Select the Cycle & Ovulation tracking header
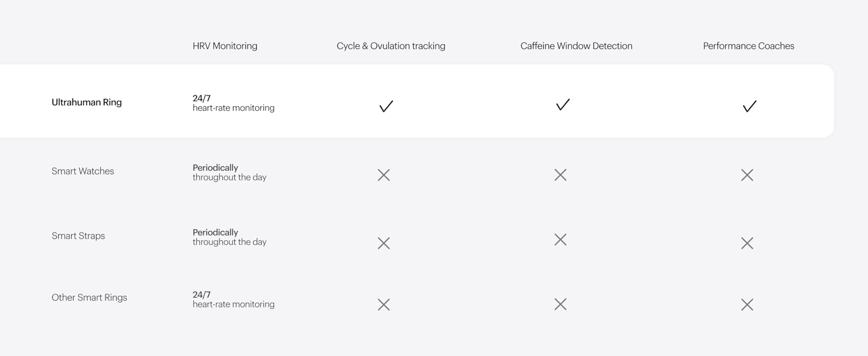The image size is (868, 356). 391,46
